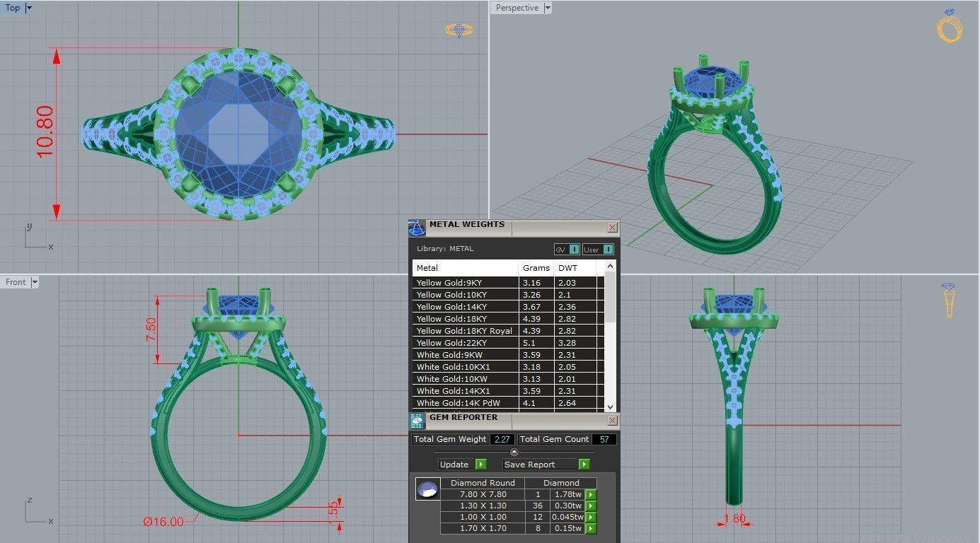980x543 pixels.
Task: Click the 7.50 dimension in Front viewport
Action: pyautogui.click(x=151, y=330)
